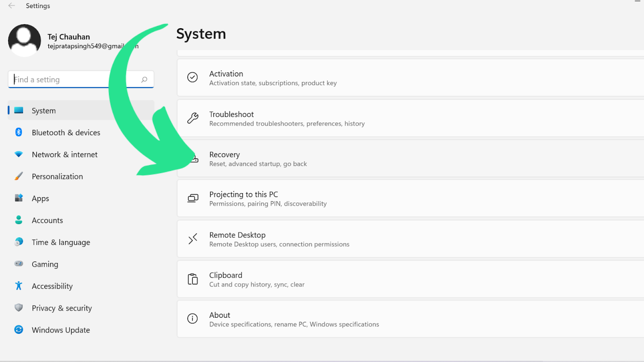This screenshot has width=644, height=362.
Task: Open Time & language settings
Action: click(x=81, y=242)
